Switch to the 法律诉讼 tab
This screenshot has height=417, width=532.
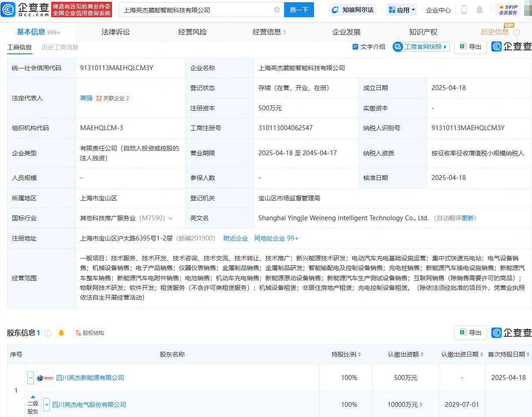[116, 32]
